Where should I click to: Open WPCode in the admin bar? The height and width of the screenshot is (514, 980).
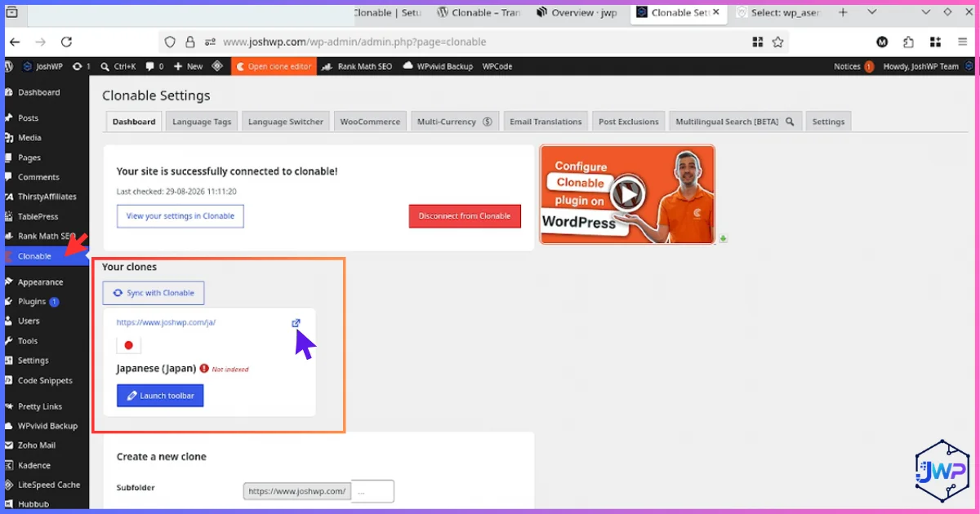(497, 66)
